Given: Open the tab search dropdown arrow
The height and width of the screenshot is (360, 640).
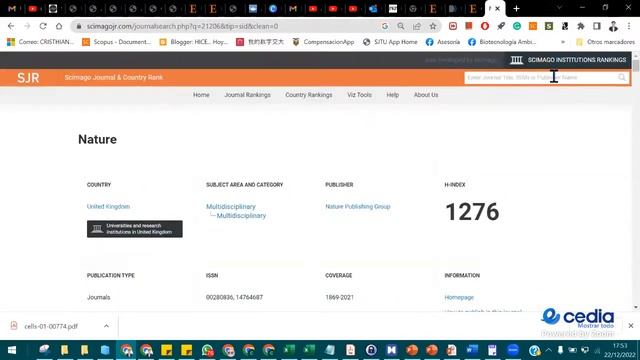Looking at the screenshot, I should [559, 8].
